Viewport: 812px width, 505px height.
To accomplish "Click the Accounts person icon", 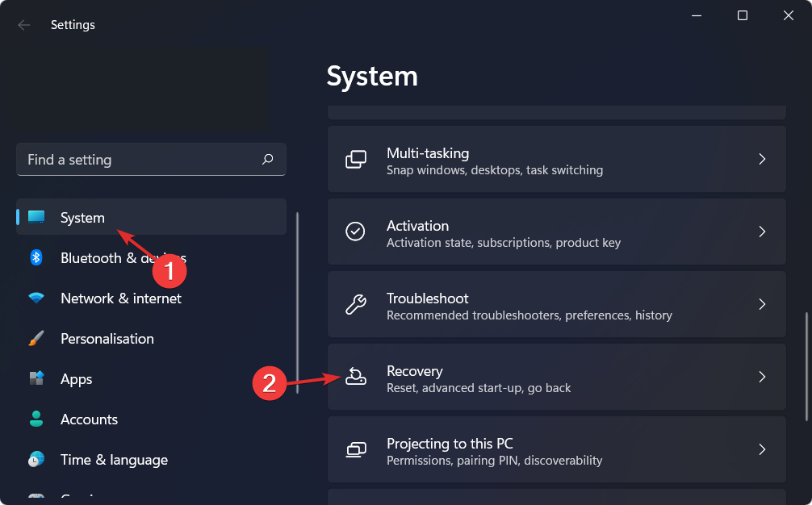I will coord(36,419).
